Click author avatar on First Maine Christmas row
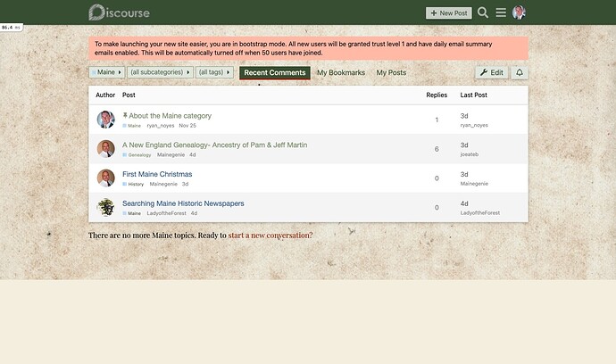This screenshot has width=616, height=364. click(105, 178)
